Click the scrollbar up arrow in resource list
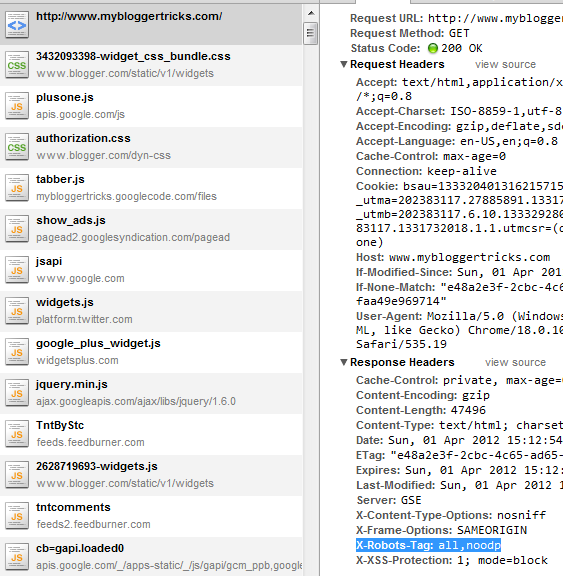Image resolution: width=563 pixels, height=576 pixels. (x=311, y=14)
